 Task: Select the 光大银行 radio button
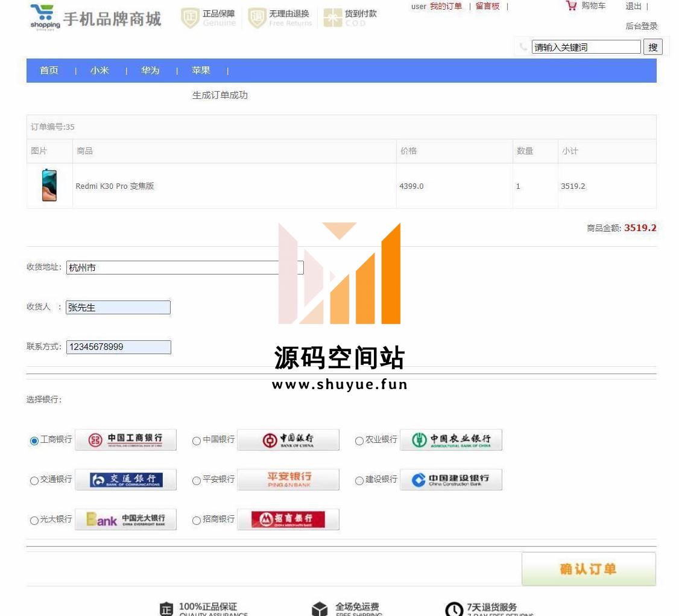pyautogui.click(x=34, y=521)
